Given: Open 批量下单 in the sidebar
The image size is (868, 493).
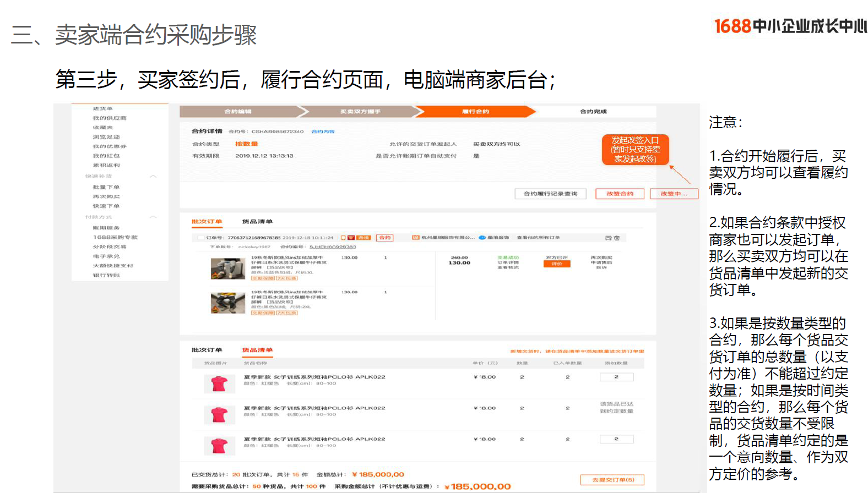Looking at the screenshot, I should point(106,187).
